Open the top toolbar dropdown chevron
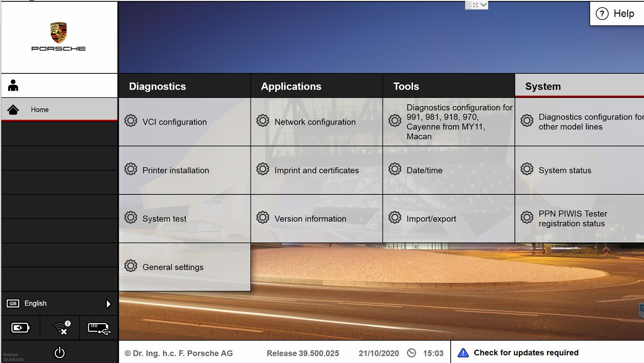This screenshot has width=644, height=363. [x=484, y=5]
